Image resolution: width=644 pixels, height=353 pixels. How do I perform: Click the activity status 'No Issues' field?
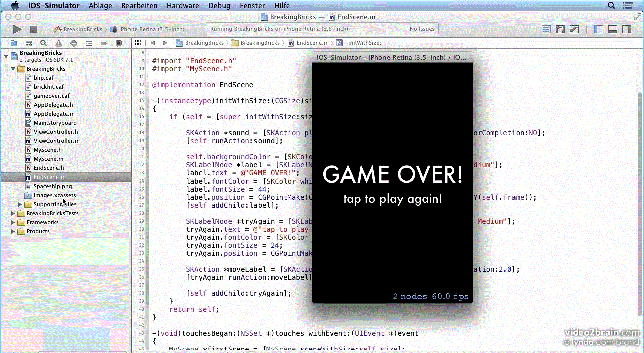[x=422, y=29]
